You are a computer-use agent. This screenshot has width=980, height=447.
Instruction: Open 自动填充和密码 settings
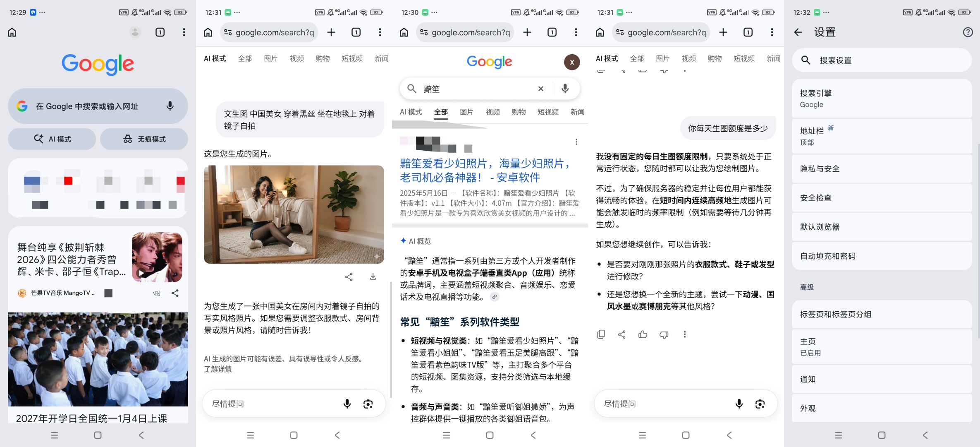[882, 256]
